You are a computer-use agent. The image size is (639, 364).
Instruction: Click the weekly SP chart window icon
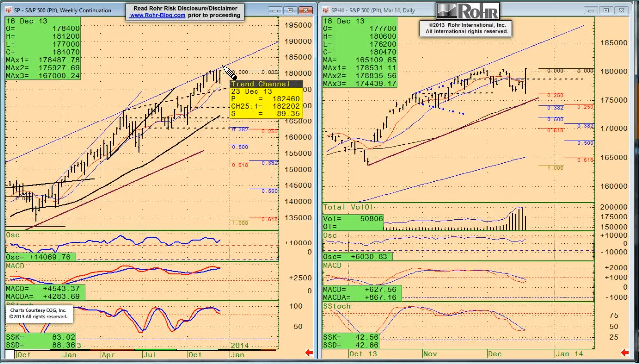point(8,10)
